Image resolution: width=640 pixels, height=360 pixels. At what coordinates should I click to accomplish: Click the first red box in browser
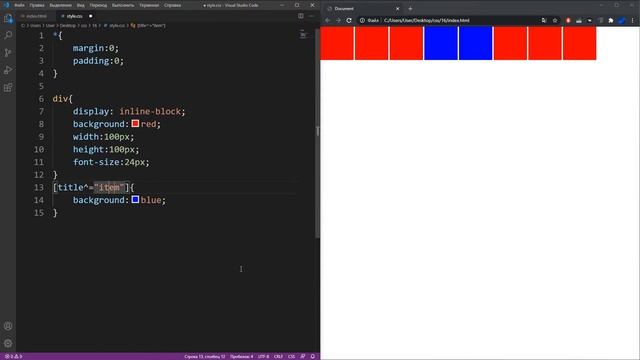[337, 43]
